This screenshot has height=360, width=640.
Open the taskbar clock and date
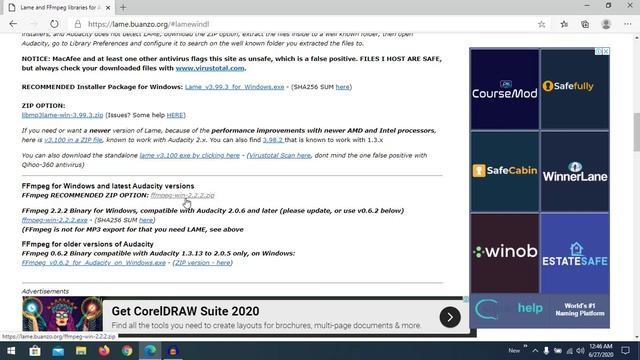(x=601, y=351)
